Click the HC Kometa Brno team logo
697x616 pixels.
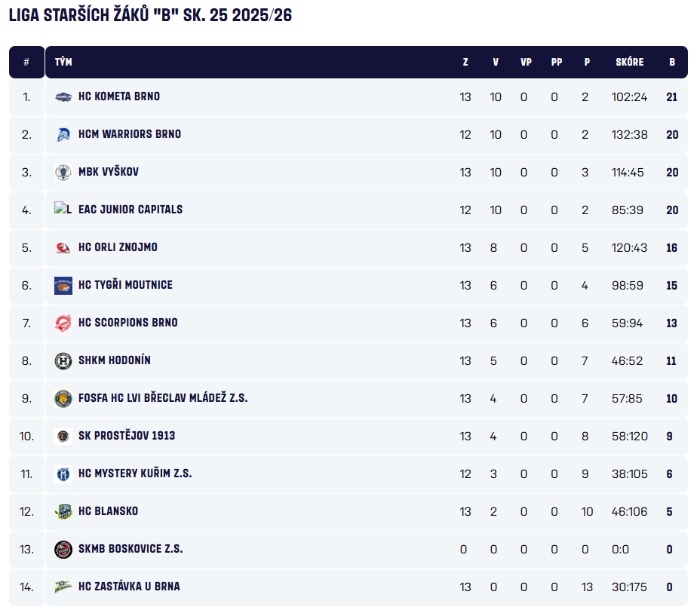pyautogui.click(x=63, y=97)
